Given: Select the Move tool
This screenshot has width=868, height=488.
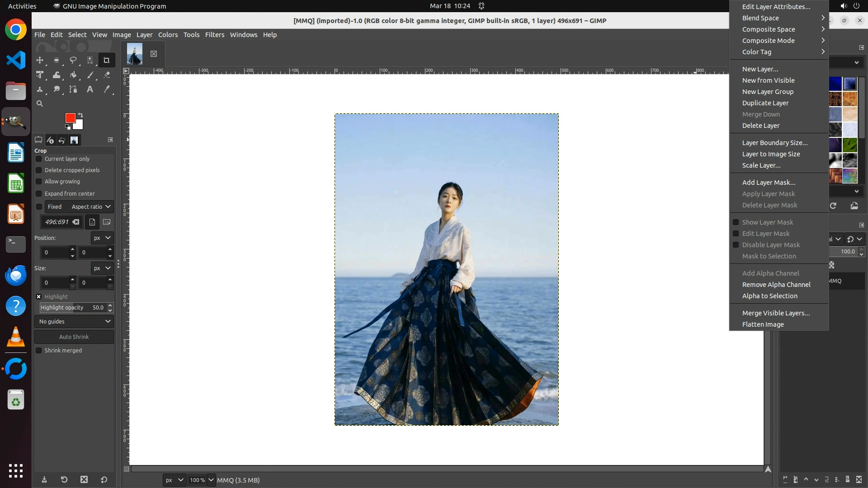Looking at the screenshot, I should 40,60.
